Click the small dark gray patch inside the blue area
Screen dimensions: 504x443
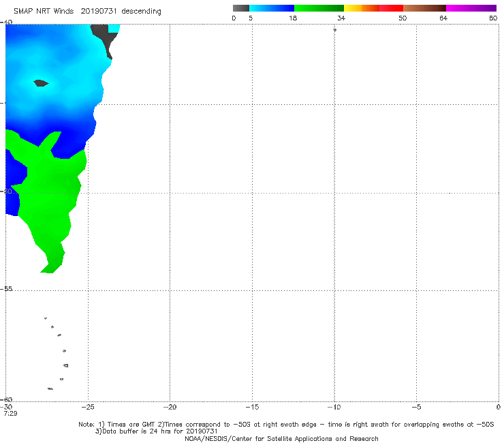(x=41, y=83)
